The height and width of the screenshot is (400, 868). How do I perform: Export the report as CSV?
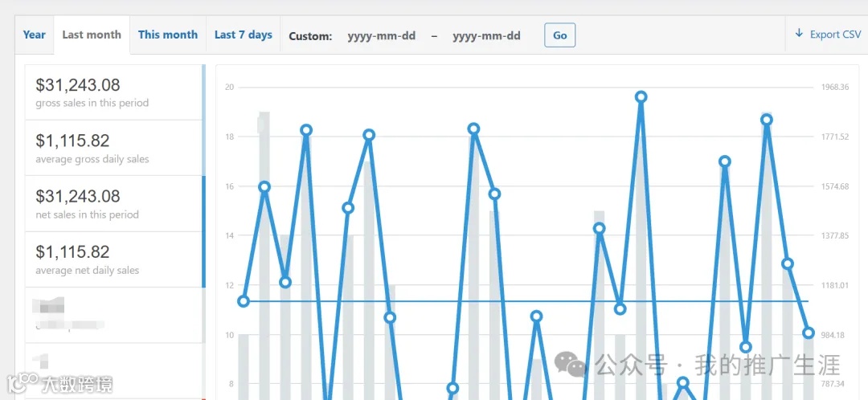(828, 35)
